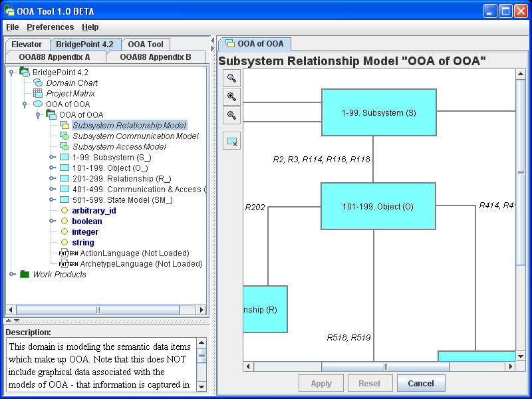Click the R518, R519 relationship label
Screen dimensions: 532x399
(348, 337)
